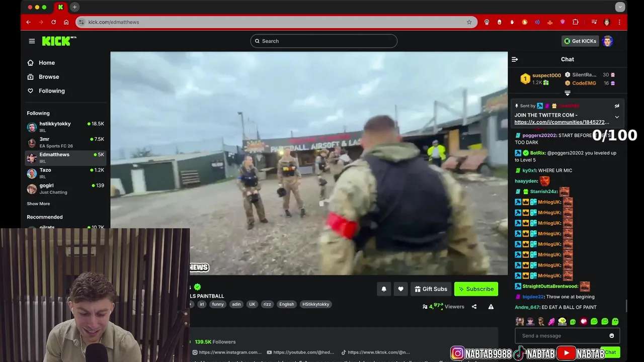
Task: Click ky0x1 username in chat
Action: point(530,170)
